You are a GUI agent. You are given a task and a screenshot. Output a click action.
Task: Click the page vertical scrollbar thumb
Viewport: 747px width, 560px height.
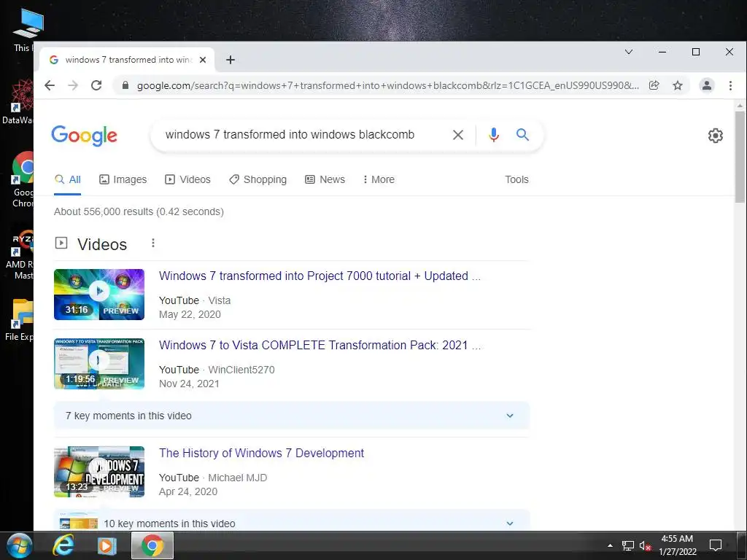[x=740, y=157]
